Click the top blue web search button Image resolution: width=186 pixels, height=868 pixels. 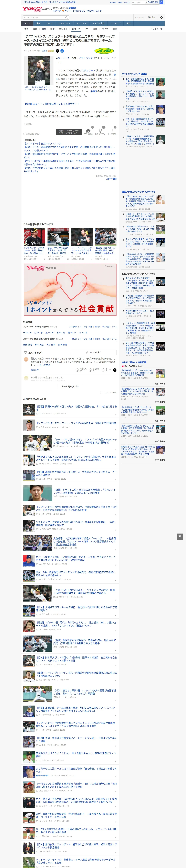click(161, 2)
